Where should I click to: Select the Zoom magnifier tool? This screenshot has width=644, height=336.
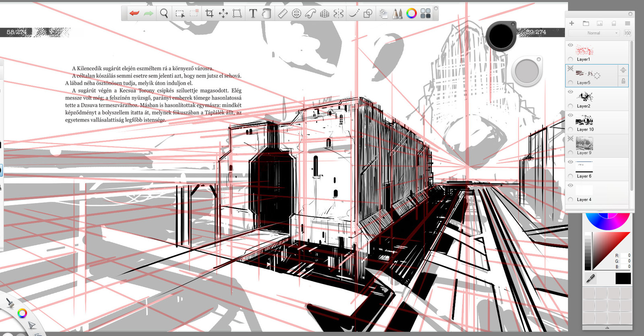click(164, 13)
